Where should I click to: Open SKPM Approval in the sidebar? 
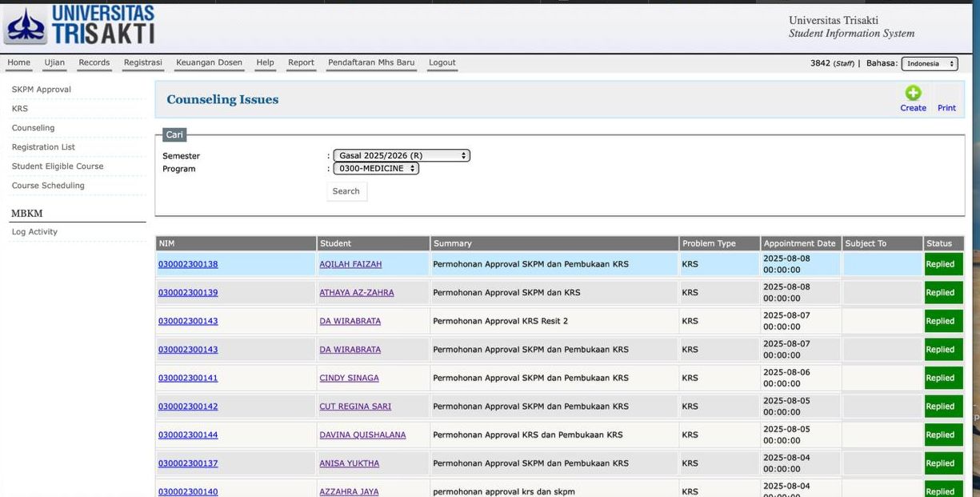pos(42,90)
